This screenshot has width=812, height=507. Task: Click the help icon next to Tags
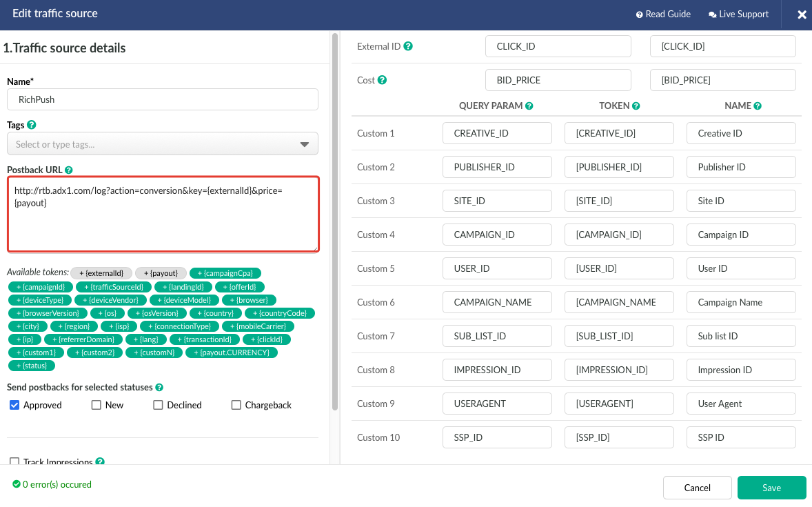tap(31, 125)
